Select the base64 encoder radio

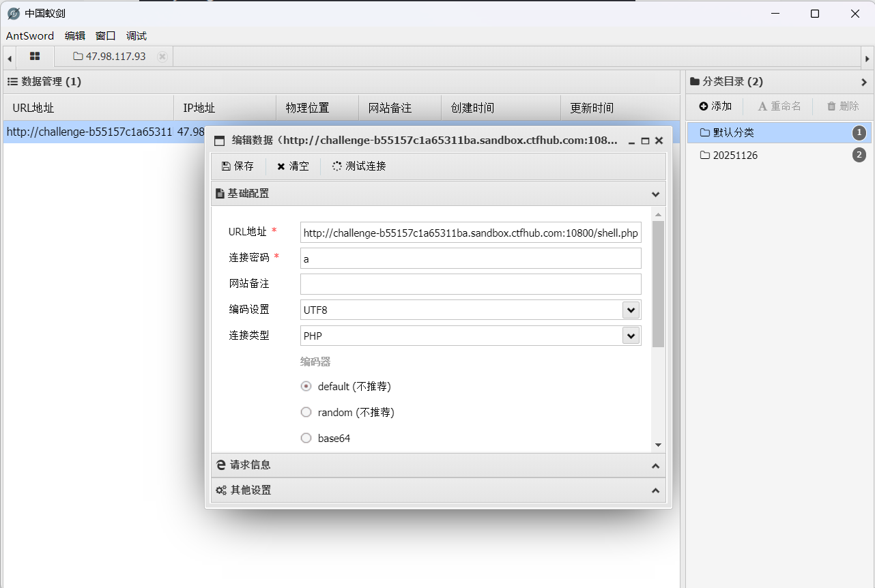click(x=306, y=438)
